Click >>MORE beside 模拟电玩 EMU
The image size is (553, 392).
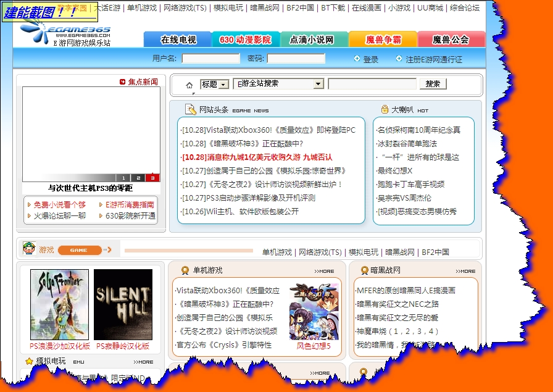143,362
